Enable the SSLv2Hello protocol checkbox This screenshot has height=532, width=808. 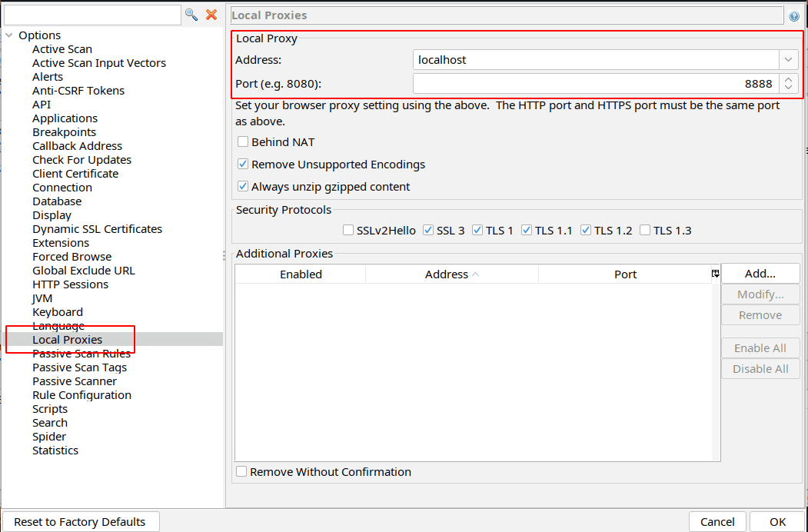pyautogui.click(x=347, y=230)
